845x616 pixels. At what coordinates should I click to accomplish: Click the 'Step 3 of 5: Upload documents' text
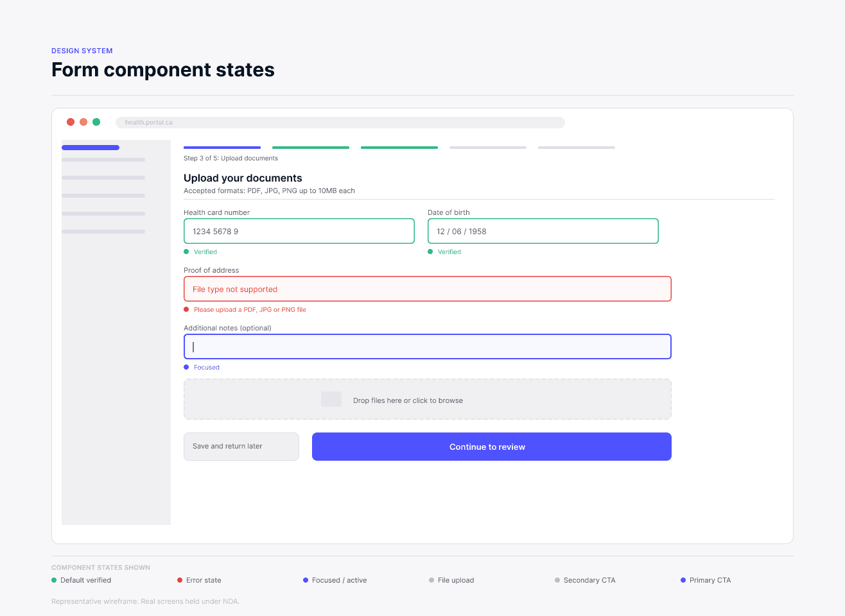pyautogui.click(x=231, y=158)
